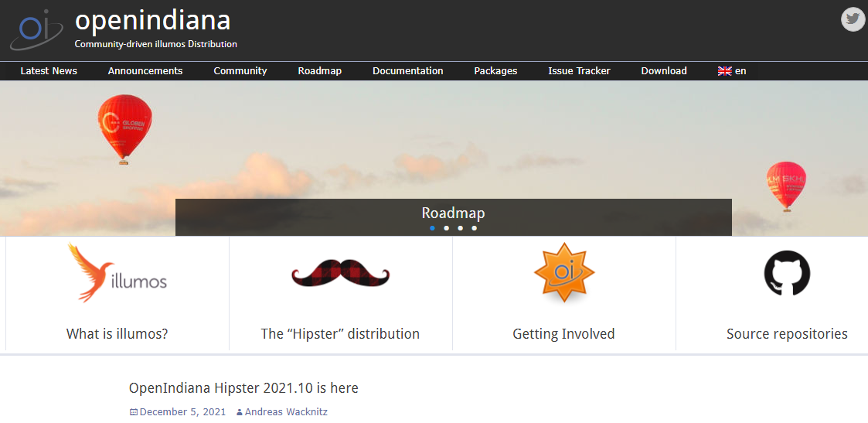Image resolution: width=868 pixels, height=423 pixels.
Task: Click the openindiana site title
Action: [153, 22]
